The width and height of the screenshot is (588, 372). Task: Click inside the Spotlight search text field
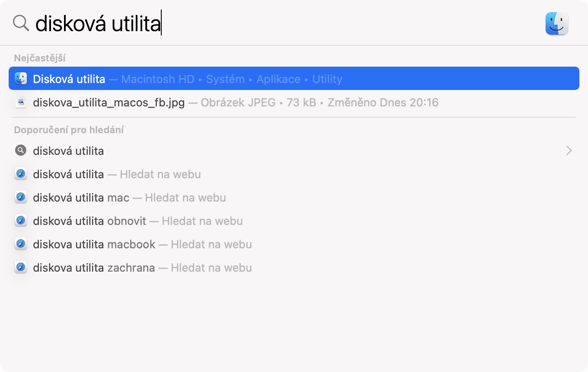click(x=303, y=23)
